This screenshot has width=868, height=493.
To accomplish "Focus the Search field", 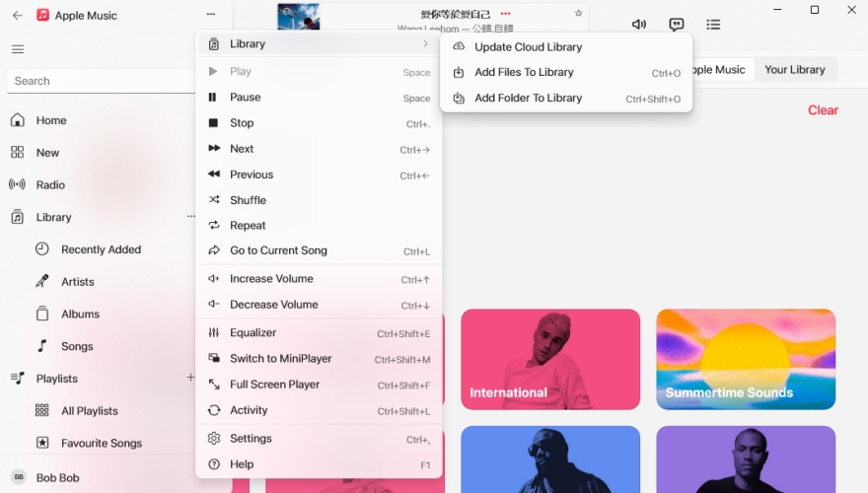I will tap(101, 81).
